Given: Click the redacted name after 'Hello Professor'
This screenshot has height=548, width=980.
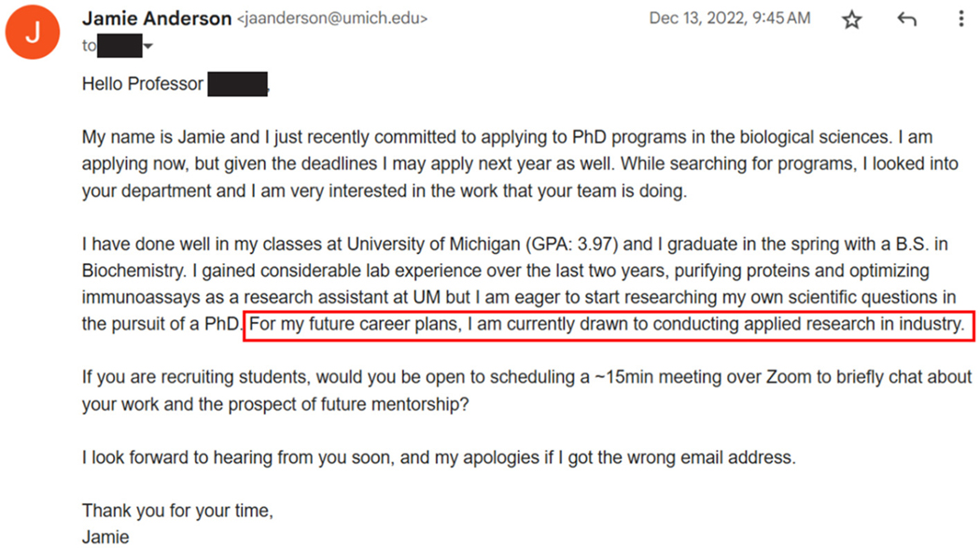Looking at the screenshot, I should [237, 84].
